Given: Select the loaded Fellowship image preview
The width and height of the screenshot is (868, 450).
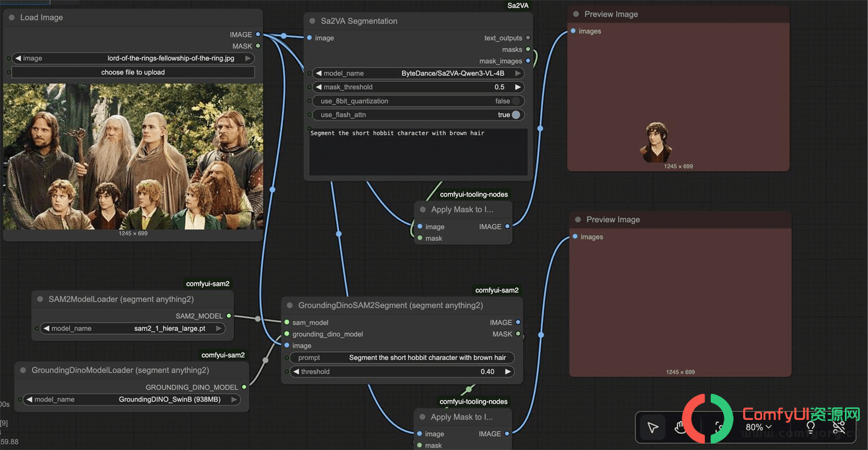Looking at the screenshot, I should click(x=133, y=156).
